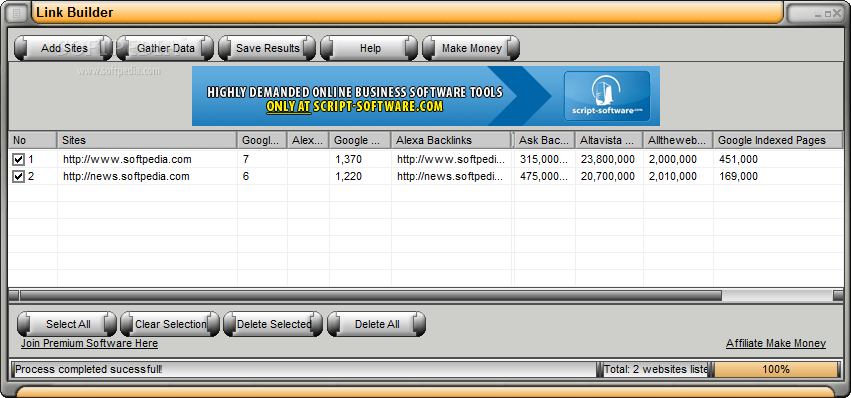Image resolution: width=851 pixels, height=398 pixels.
Task: Click the 1,220 Google backlinks value
Action: point(348,176)
